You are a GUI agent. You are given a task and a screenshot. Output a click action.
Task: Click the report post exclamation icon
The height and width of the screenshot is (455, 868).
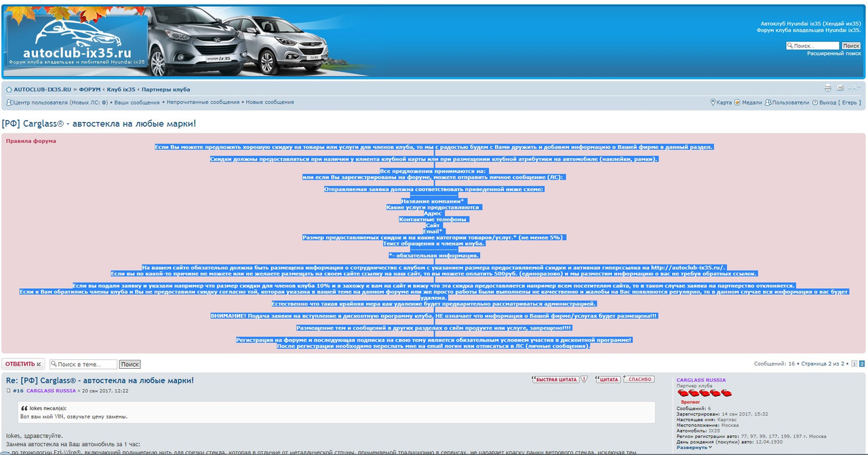[585, 380]
